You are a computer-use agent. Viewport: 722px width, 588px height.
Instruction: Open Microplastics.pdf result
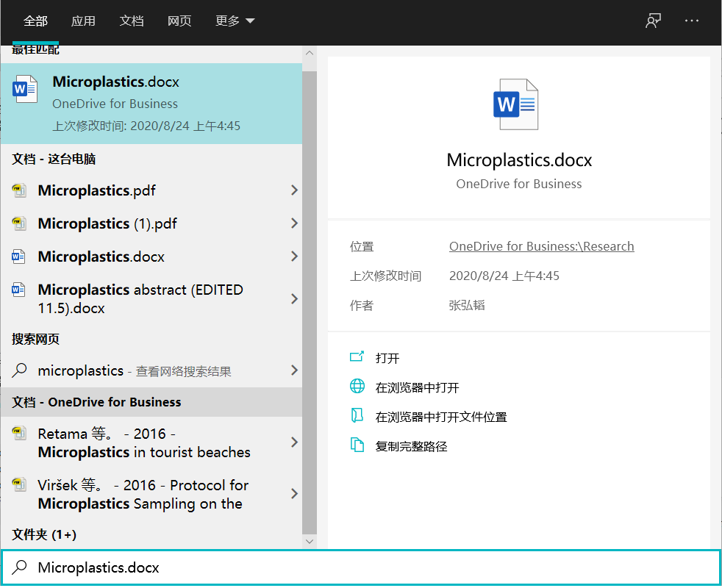(x=151, y=190)
